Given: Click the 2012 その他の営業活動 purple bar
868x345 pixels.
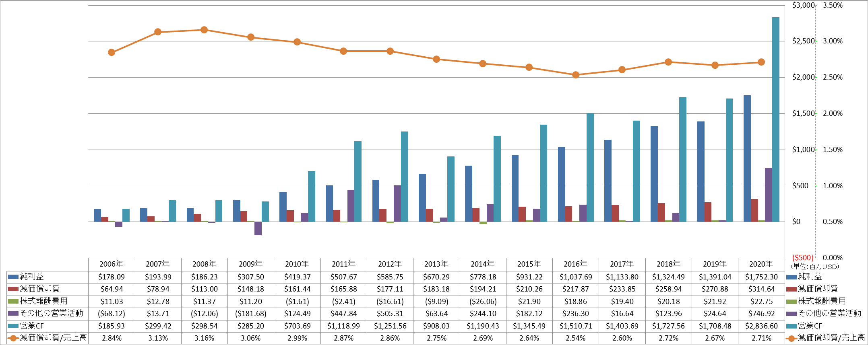Looking at the screenshot, I should 397,203.
